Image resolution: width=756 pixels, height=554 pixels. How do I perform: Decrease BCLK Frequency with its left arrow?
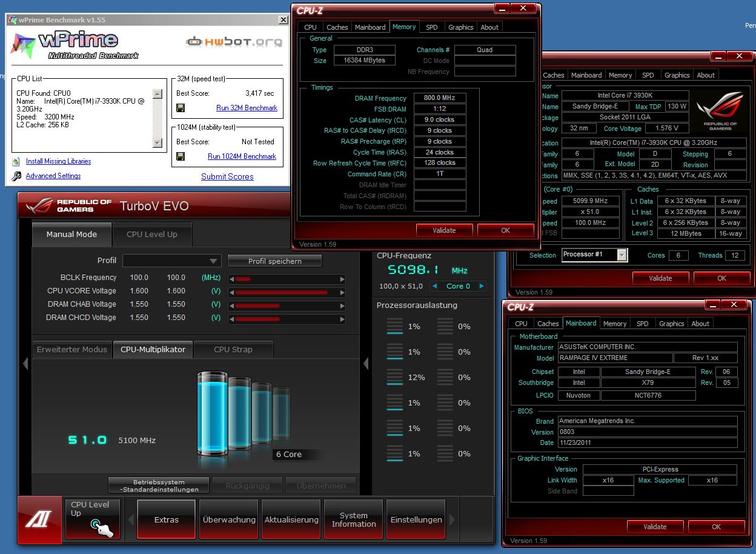[231, 279]
